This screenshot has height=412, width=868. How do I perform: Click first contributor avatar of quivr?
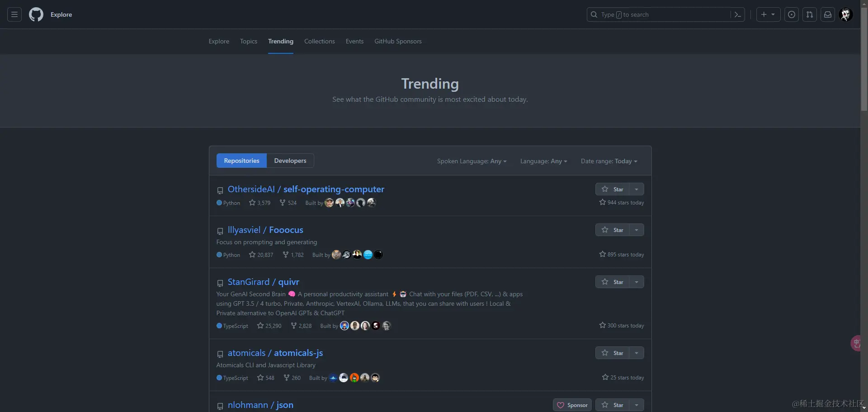click(344, 326)
